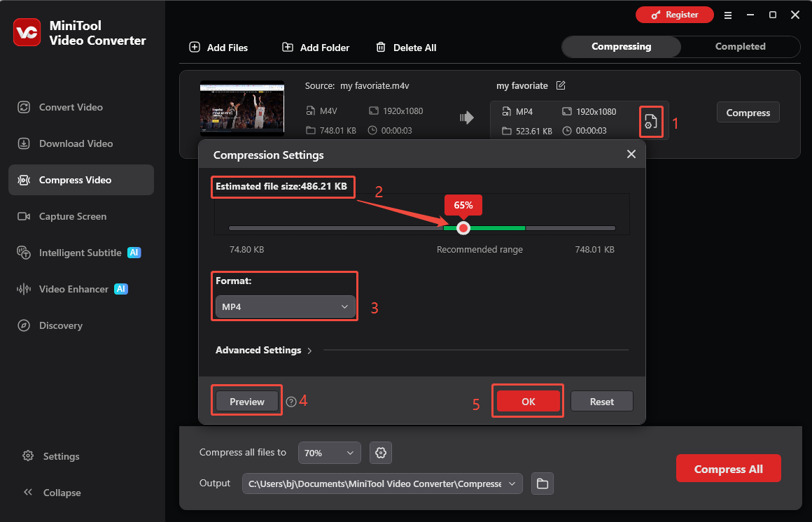Click Add Files in the toolbar
The image size is (812, 522).
coord(218,48)
